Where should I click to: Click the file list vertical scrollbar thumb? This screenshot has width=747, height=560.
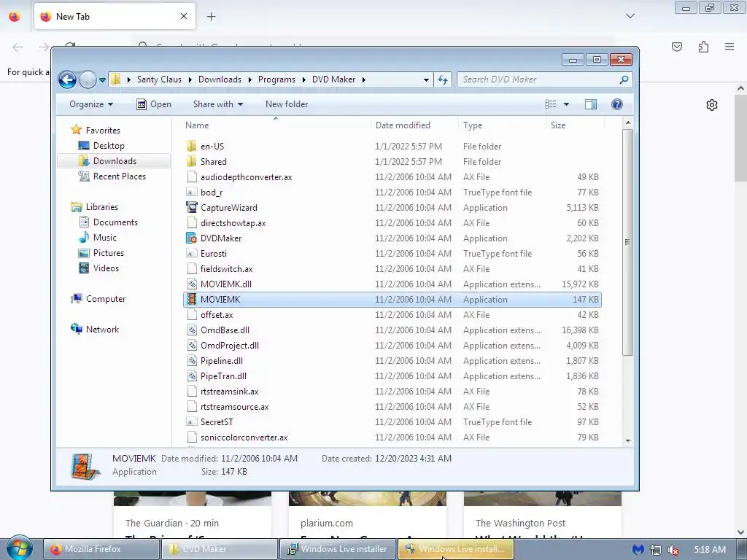click(628, 242)
